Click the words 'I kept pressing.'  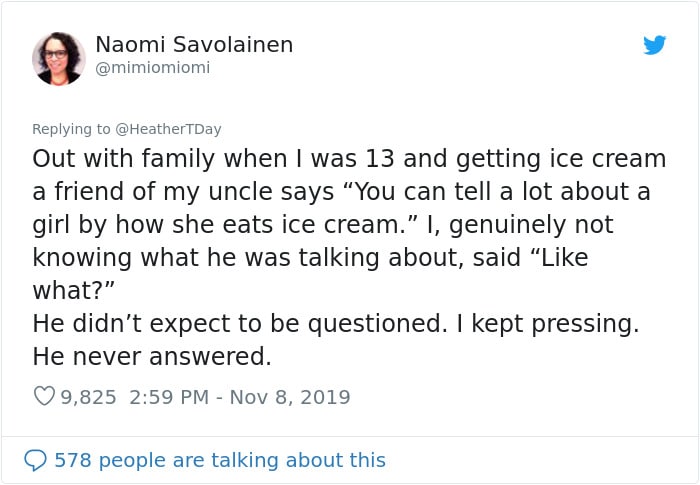tap(548, 324)
